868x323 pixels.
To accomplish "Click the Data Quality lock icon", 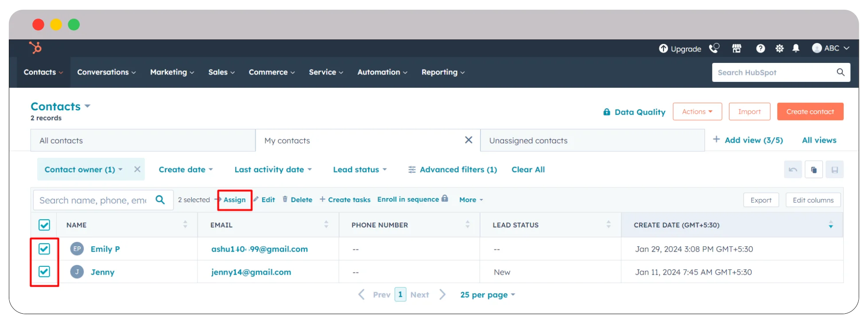I will pyautogui.click(x=607, y=112).
